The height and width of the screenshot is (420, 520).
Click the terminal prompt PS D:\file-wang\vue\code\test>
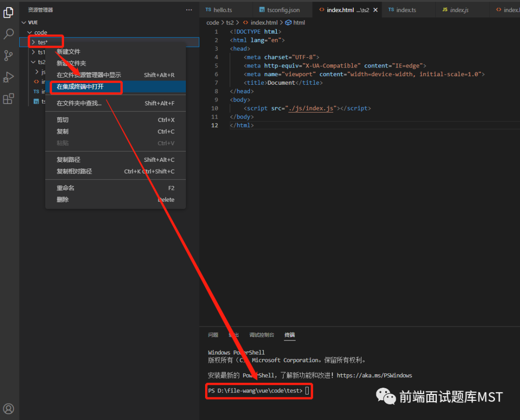[x=255, y=391]
